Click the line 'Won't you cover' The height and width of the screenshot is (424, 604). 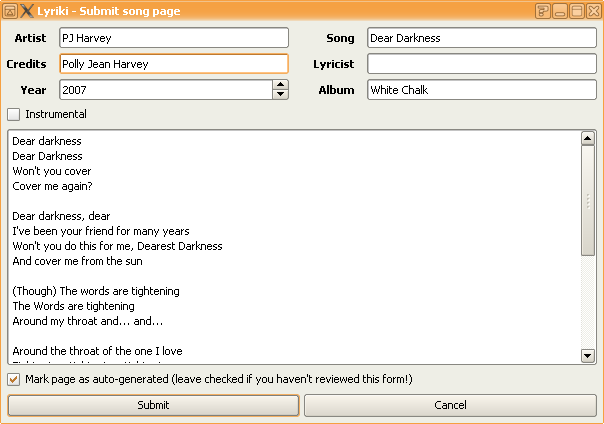pos(52,171)
